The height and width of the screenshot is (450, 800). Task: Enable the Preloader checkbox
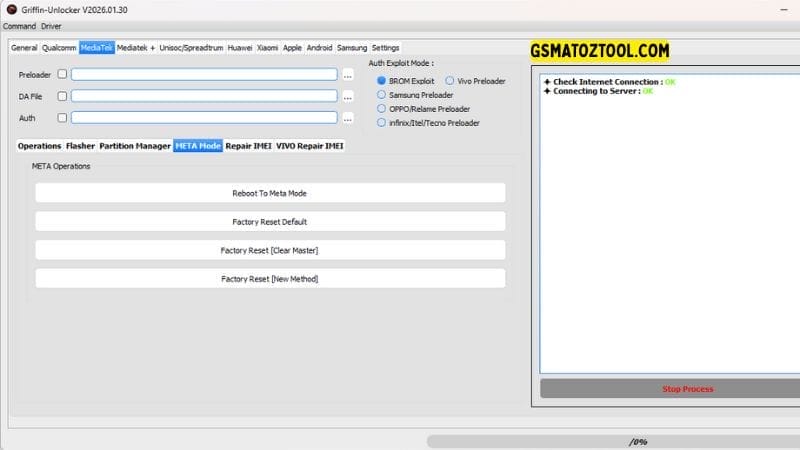[63, 74]
